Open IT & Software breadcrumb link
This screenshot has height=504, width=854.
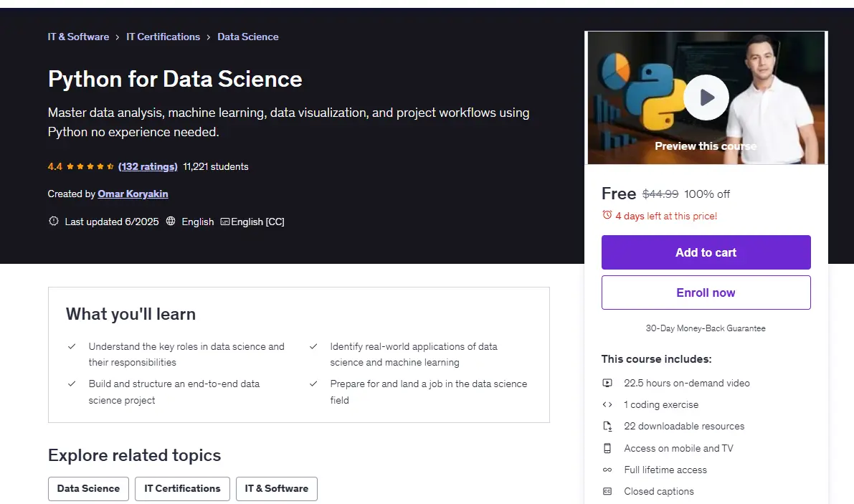click(78, 37)
